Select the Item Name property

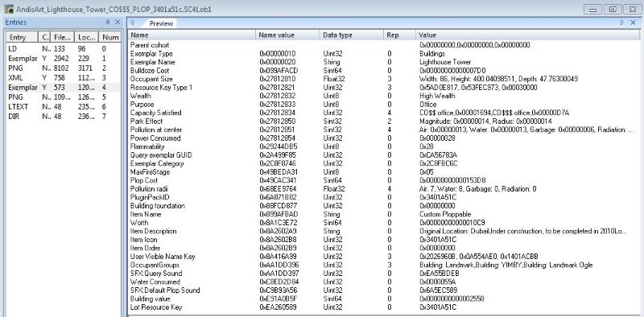384,214
